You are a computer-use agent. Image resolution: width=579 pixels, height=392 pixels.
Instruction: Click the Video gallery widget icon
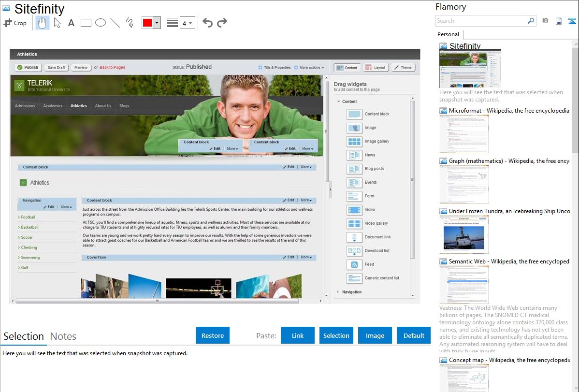tap(354, 223)
